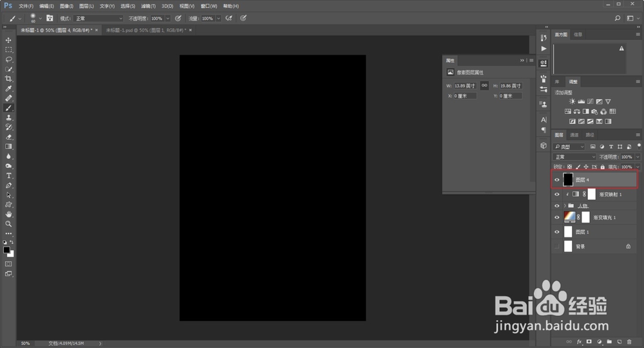
Task: Switch to the 未标题-1.psd document tab
Action: pos(146,30)
